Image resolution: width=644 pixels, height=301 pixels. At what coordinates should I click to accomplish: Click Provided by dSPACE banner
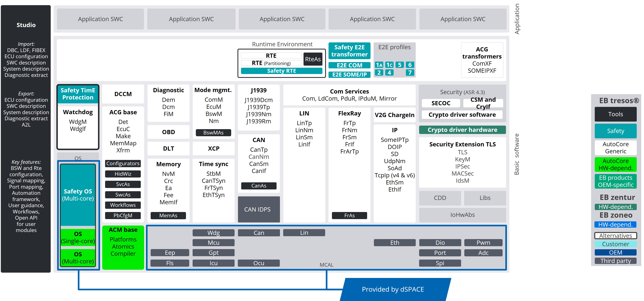click(x=395, y=289)
